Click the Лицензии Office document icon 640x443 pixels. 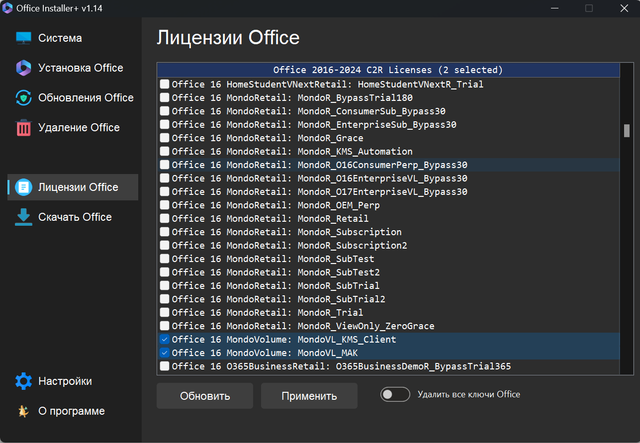coord(23,187)
